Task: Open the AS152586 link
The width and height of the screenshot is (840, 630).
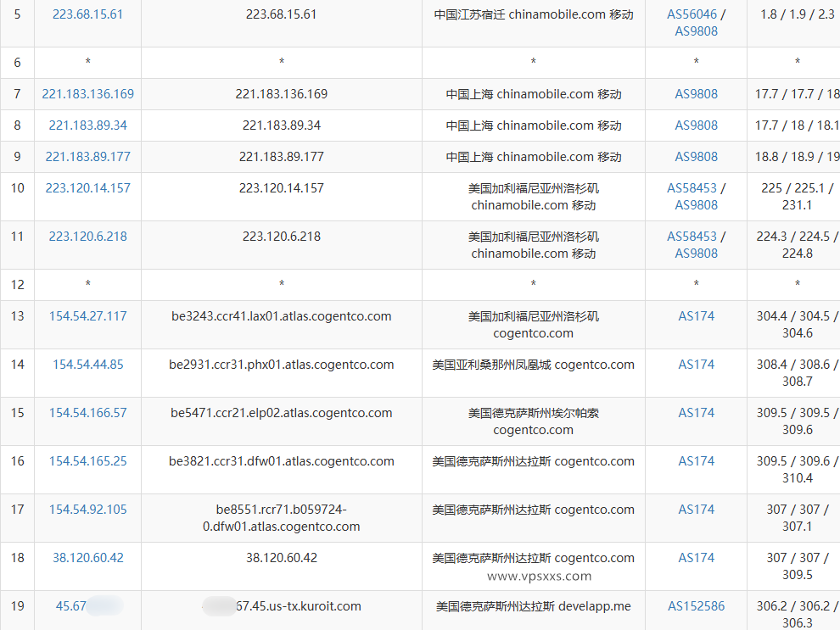Action: [696, 606]
